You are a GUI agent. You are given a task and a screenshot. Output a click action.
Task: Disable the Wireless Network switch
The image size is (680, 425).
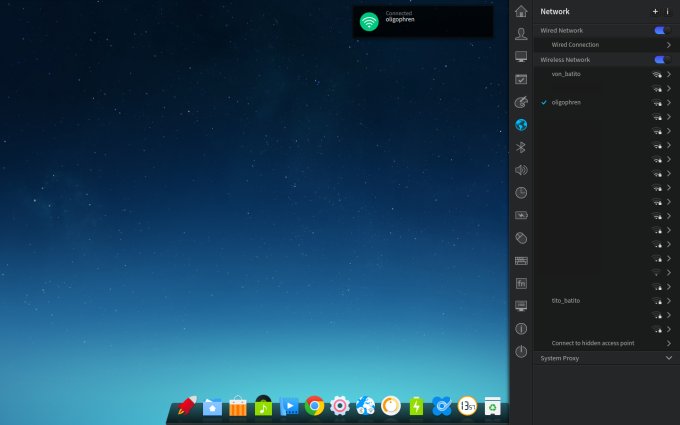[x=660, y=60]
